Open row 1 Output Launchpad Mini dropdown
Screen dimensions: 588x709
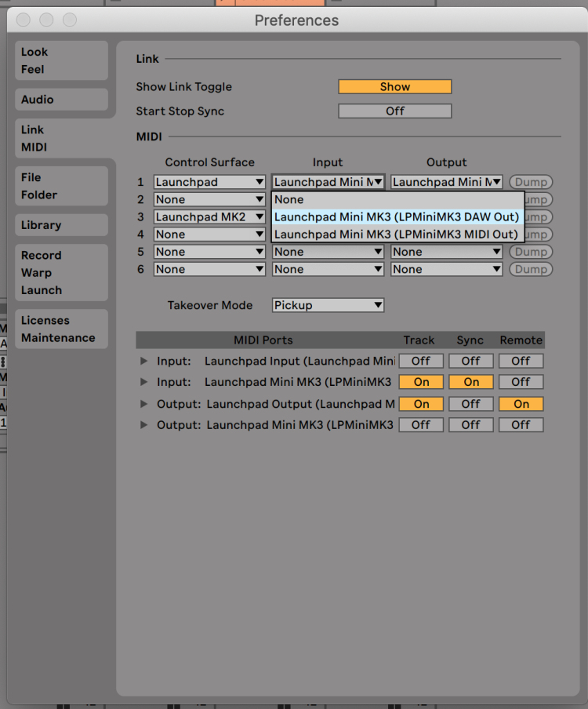[x=447, y=182]
